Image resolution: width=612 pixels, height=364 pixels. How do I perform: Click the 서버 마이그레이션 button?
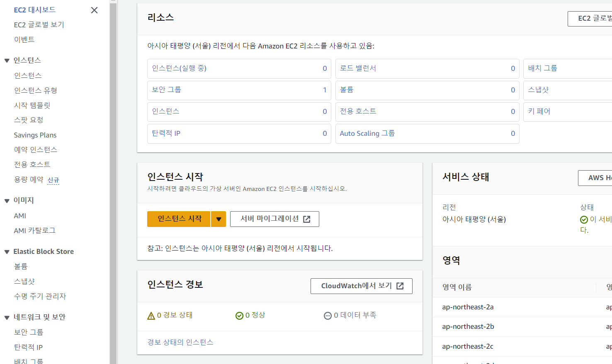[x=274, y=219]
